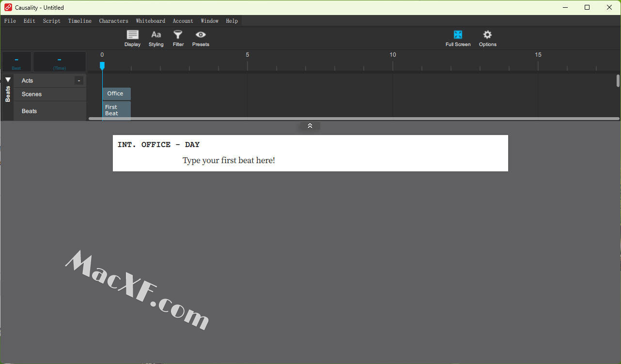Open the Help menu
621x364 pixels.
(x=232, y=21)
